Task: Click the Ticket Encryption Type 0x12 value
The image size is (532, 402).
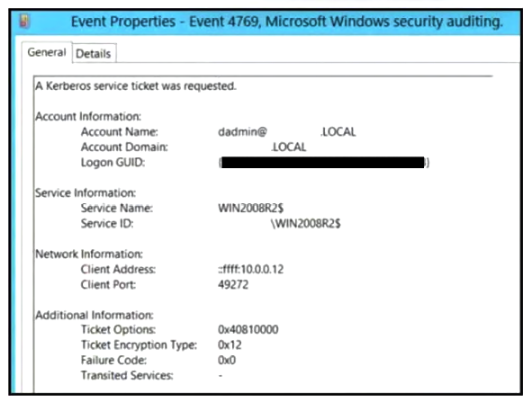Action: pos(230,345)
